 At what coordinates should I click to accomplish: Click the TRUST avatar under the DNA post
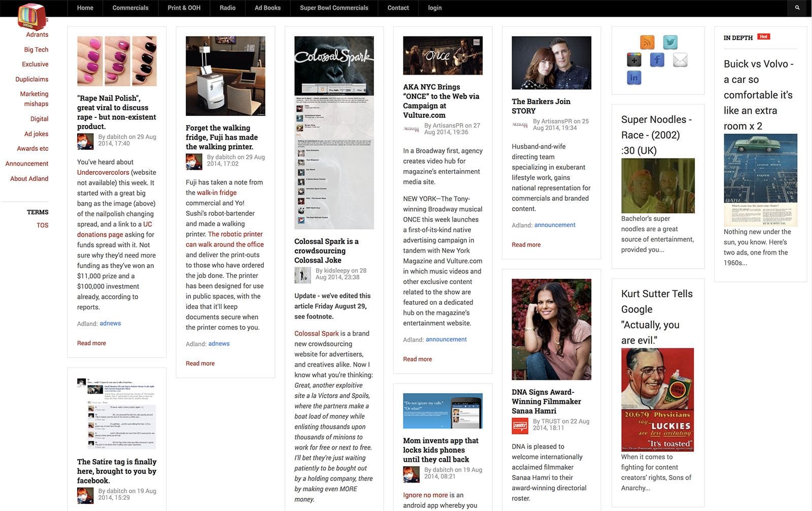(520, 426)
